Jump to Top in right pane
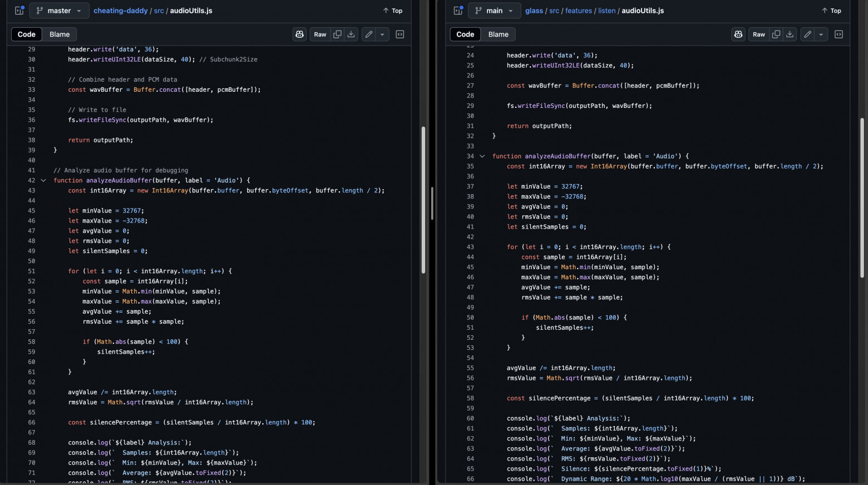 [x=832, y=11]
